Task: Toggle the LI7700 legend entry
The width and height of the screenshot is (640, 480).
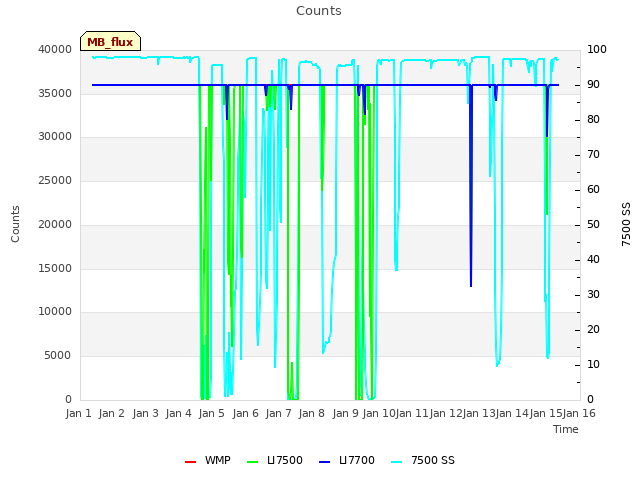Action: (x=347, y=460)
